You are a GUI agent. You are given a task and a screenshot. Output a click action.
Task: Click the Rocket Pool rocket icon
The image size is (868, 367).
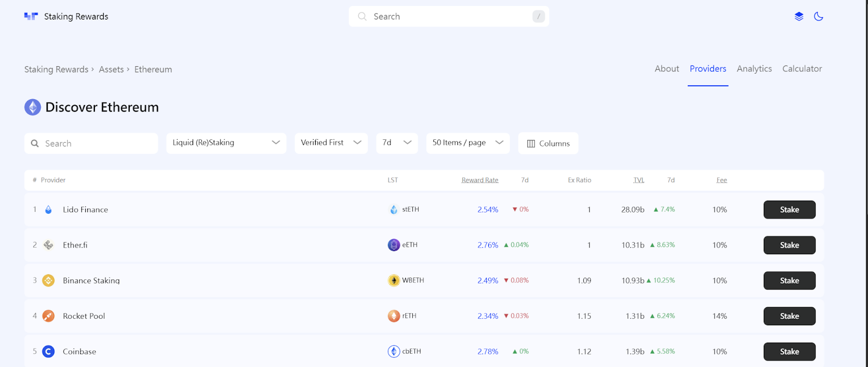tap(48, 316)
